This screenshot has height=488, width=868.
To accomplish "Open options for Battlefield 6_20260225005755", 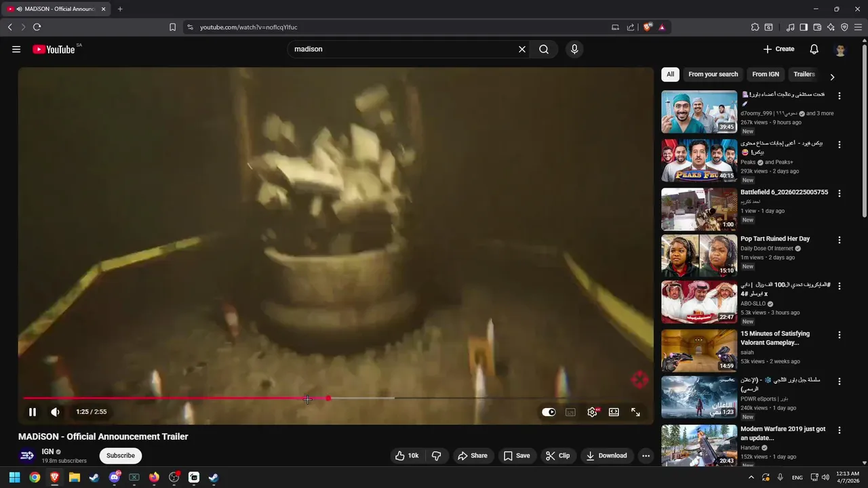I will click(x=840, y=193).
